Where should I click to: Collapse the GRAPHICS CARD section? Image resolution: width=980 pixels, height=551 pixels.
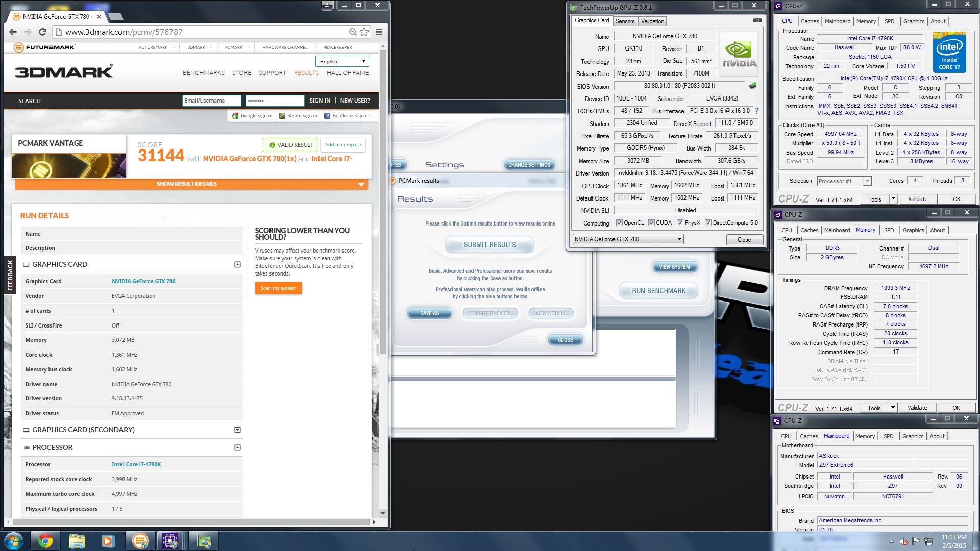[x=237, y=264]
